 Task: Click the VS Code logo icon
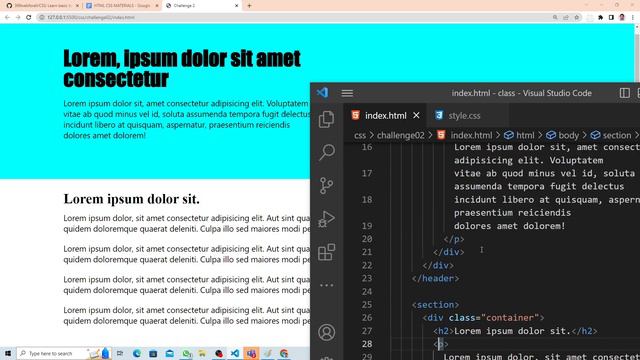click(x=322, y=93)
